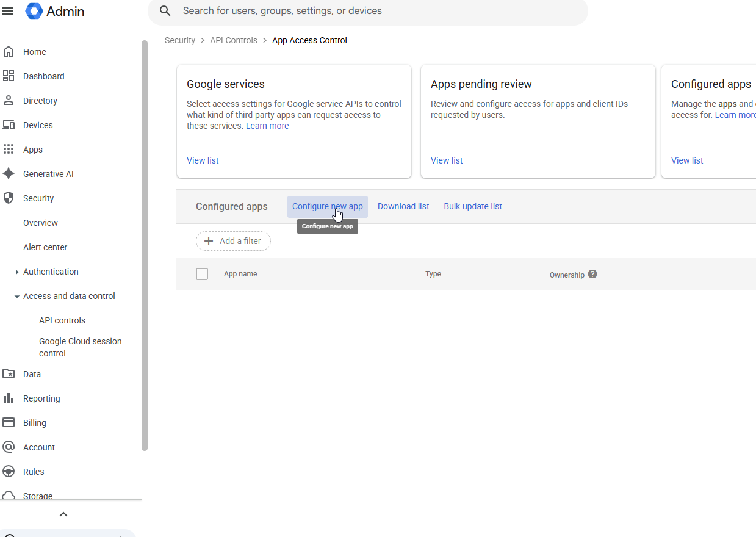Tick the select-all apps checkbox
This screenshot has width=756, height=537.
202,274
